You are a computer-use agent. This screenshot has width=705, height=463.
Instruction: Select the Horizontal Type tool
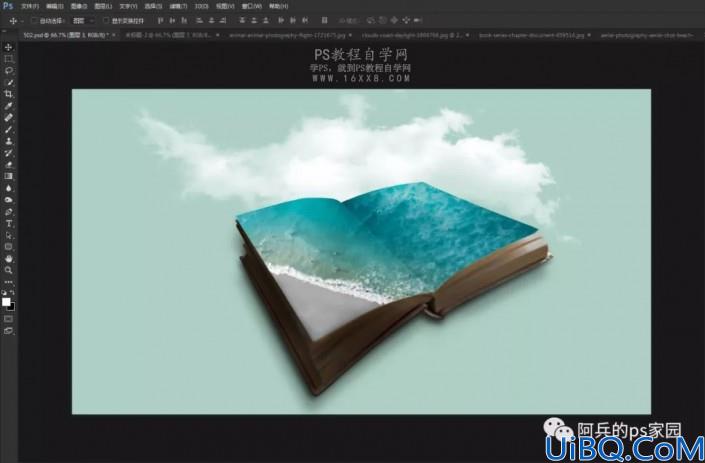tap(8, 223)
